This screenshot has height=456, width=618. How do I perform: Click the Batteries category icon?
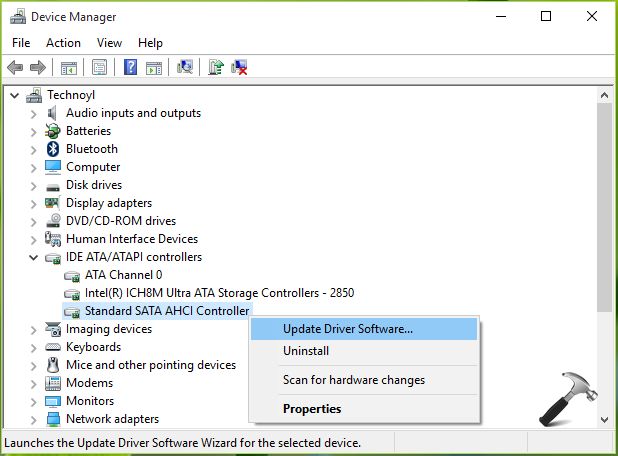point(53,131)
